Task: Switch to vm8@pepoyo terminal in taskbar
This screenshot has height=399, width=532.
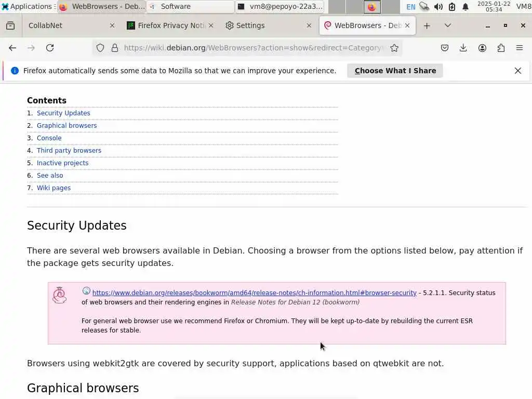Action: coord(280,6)
